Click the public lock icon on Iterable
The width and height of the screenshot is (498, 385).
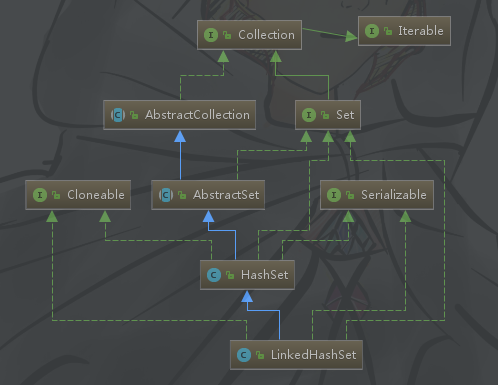[388, 31]
